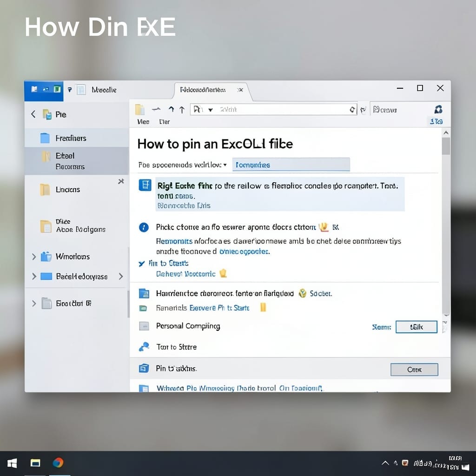
Task: Select the Etreal Recorans sidebar item
Action: [x=77, y=161]
